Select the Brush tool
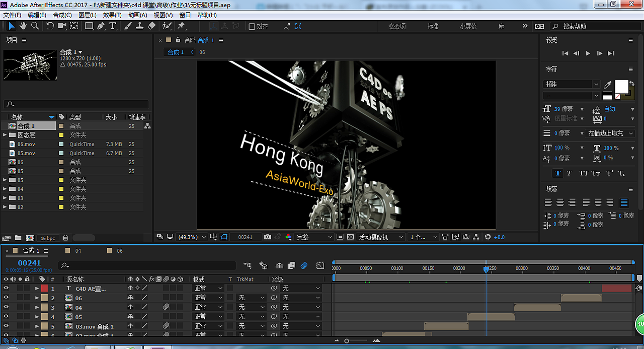644x349 pixels. click(x=128, y=26)
